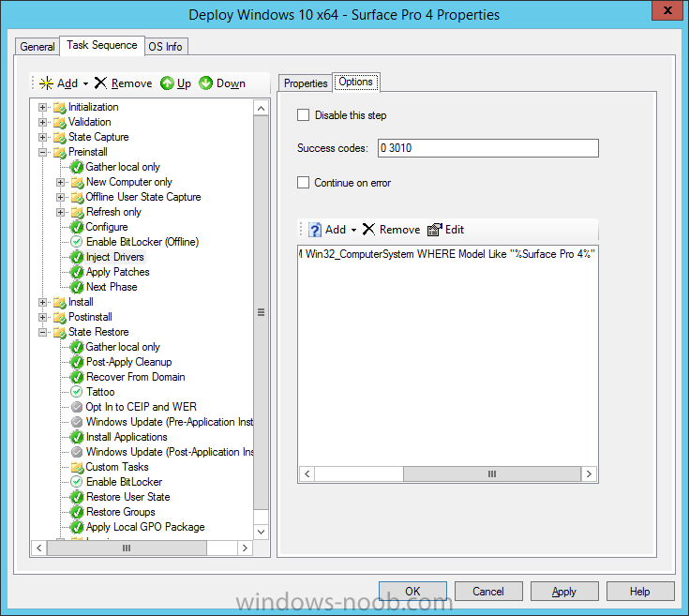Click the tree scroll down arrow
The image size is (689, 616).
261,532
